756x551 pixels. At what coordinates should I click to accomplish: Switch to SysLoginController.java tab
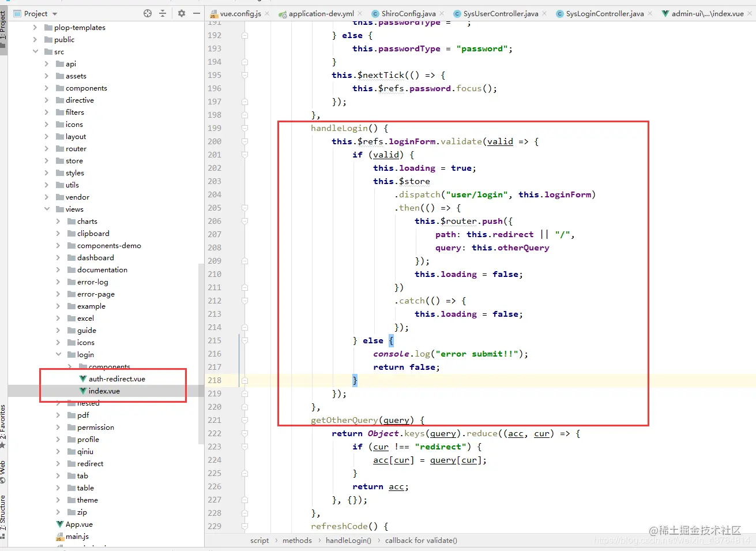(x=605, y=13)
